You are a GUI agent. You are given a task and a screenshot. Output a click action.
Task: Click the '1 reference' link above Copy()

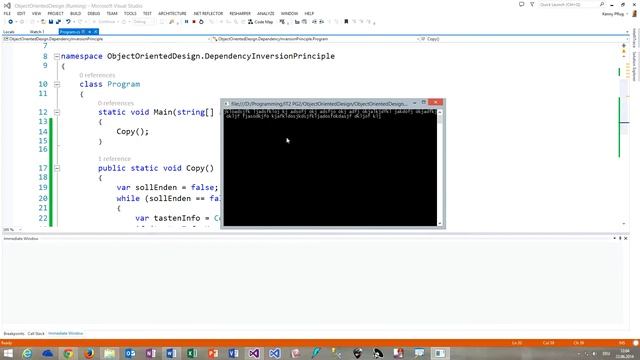114,159
